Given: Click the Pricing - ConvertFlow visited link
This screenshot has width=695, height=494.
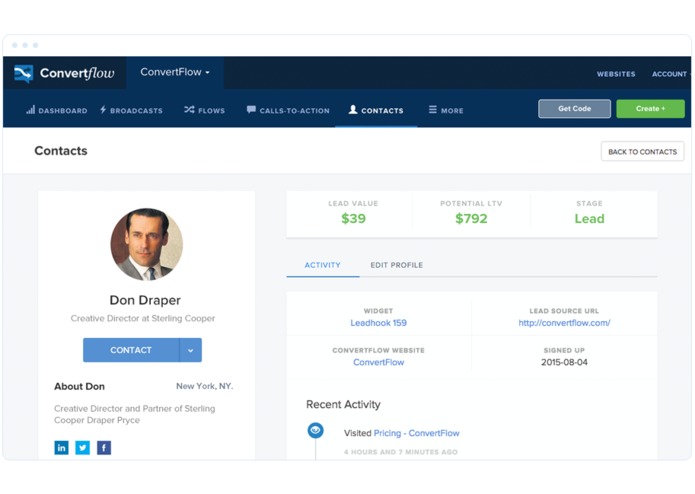Looking at the screenshot, I should click(417, 433).
